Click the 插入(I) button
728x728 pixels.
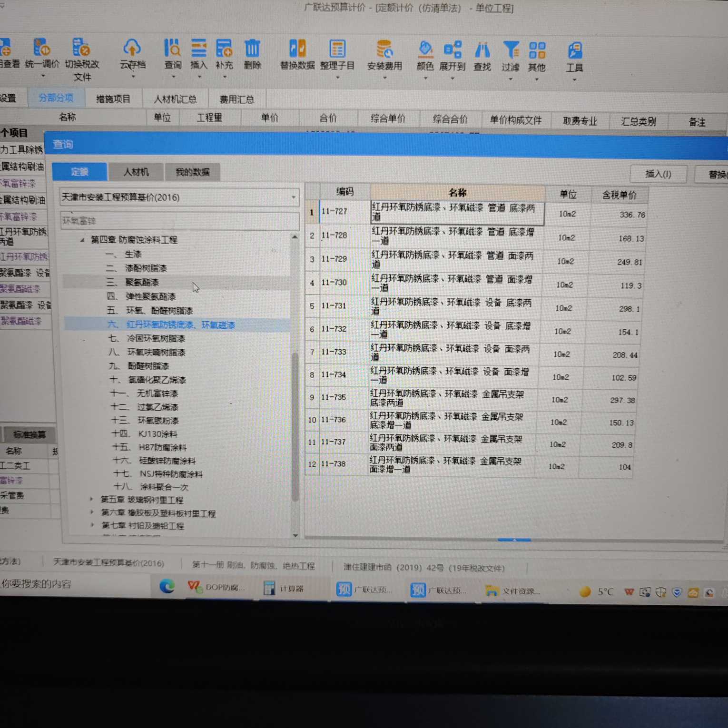click(x=658, y=174)
